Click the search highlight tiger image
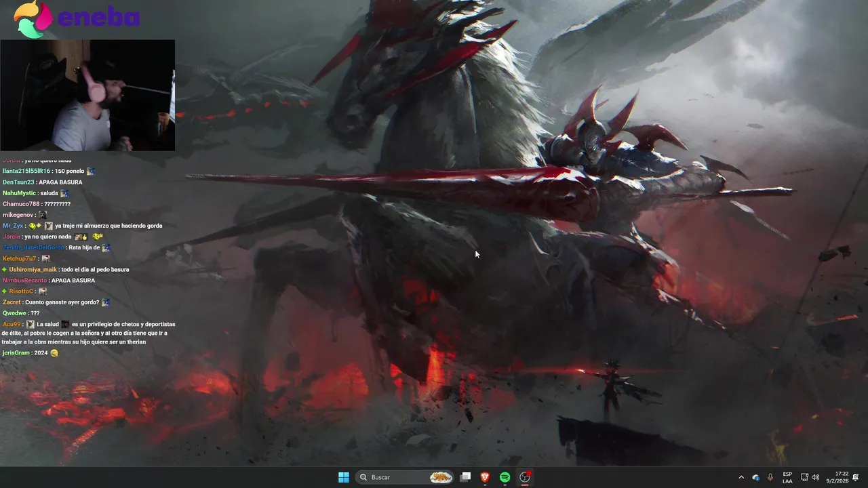868x488 pixels. (441, 477)
